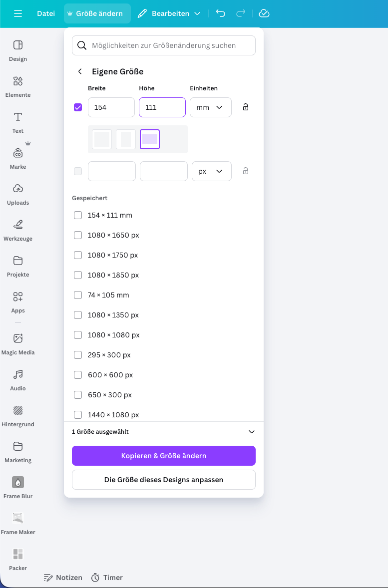Click inside the Höhe input field
The width and height of the screenshot is (388, 588).
tap(162, 107)
